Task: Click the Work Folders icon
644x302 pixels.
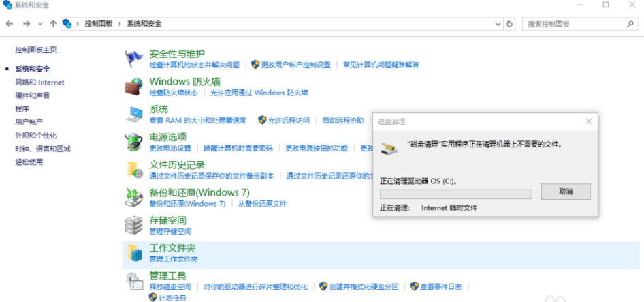Action: [x=134, y=253]
